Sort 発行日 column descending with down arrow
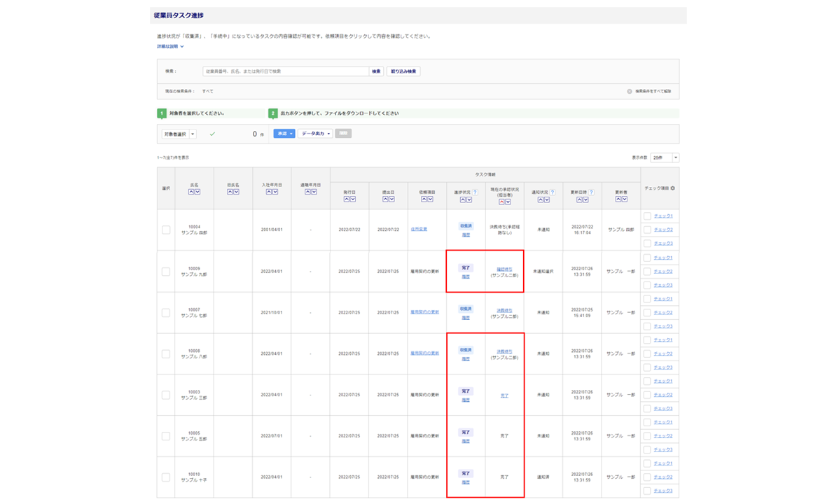Image resolution: width=832 pixels, height=504 pixels. [352, 199]
